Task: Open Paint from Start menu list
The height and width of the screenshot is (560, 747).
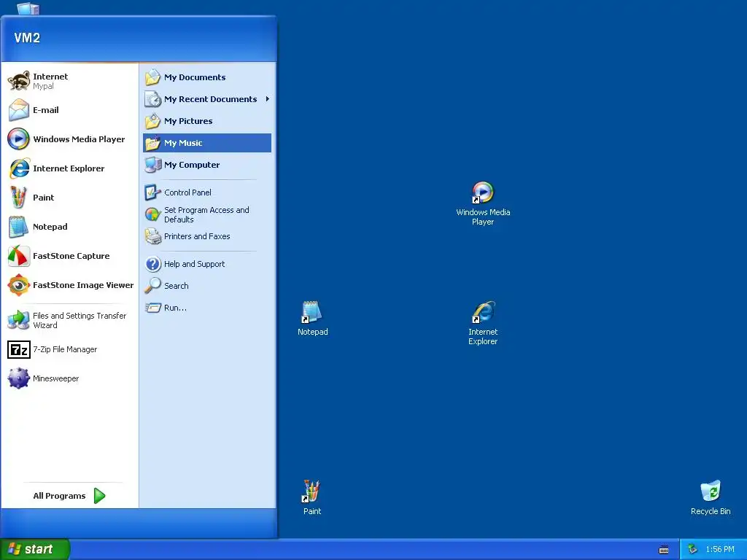Action: coord(69,198)
